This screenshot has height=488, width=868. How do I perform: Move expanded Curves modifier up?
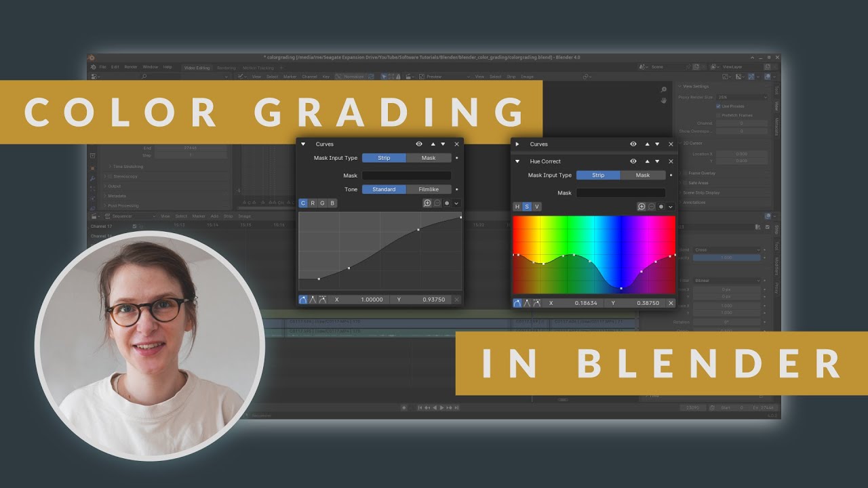[433, 144]
